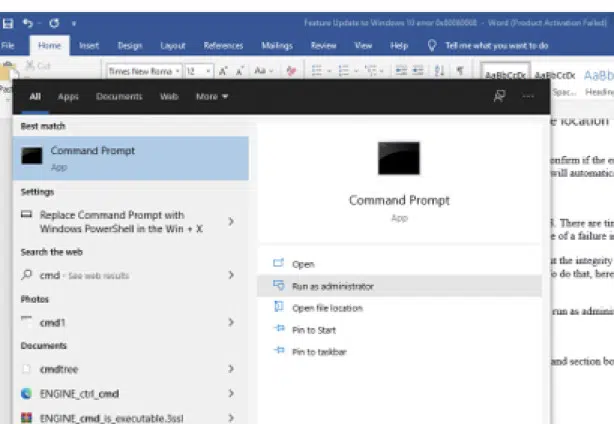Expand arrow beside cmd web results
This screenshot has height=424, width=614.
point(231,275)
